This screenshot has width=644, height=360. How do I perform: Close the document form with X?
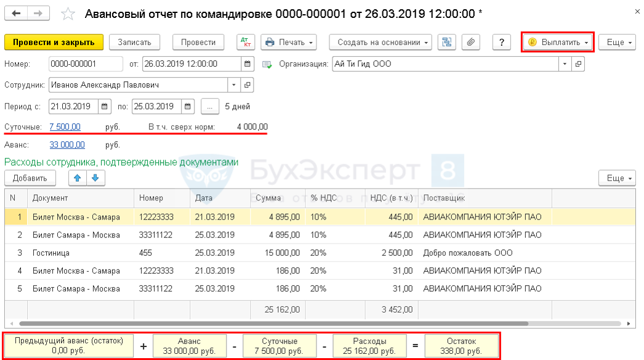click(637, 12)
